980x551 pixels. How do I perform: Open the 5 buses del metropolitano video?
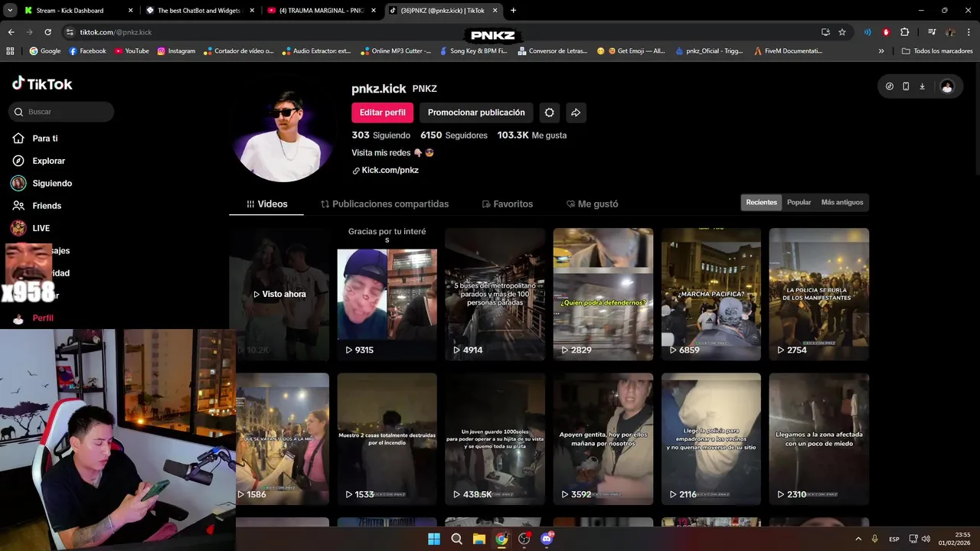495,295
